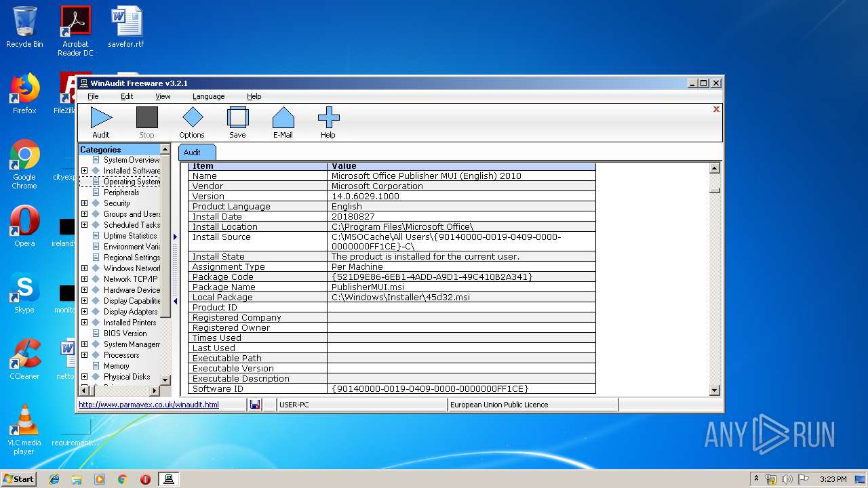Click Categories tree scroll-down arrow

click(x=165, y=380)
